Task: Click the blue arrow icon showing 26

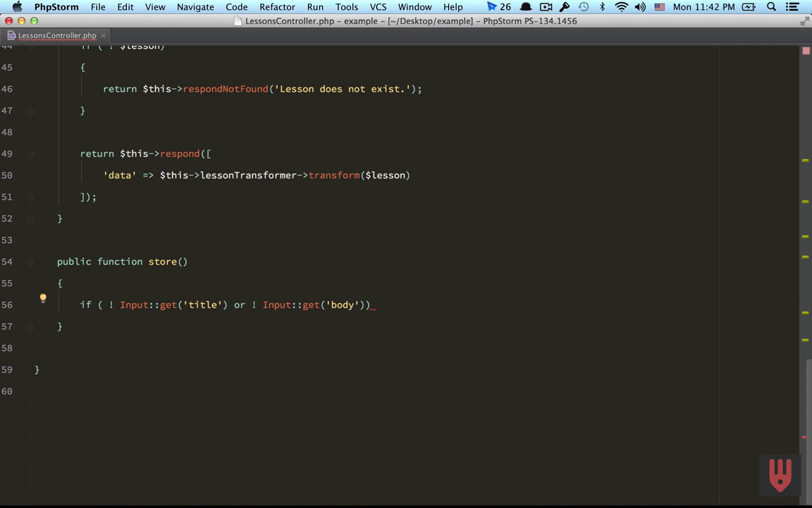Action: 499,7
